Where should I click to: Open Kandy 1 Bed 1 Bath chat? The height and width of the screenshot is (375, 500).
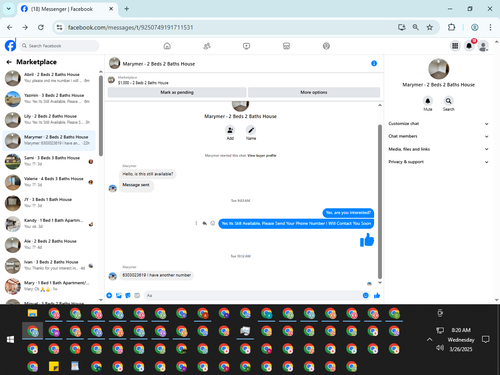(x=49, y=224)
